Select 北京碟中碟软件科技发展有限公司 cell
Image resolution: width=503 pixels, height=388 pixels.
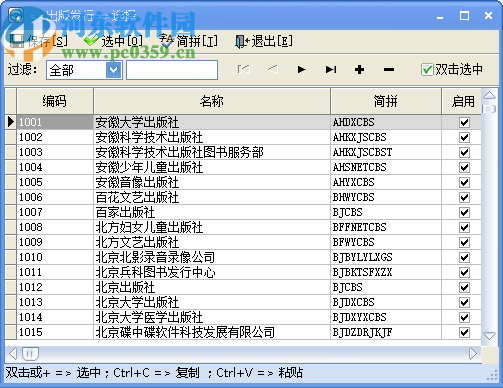click(212, 332)
